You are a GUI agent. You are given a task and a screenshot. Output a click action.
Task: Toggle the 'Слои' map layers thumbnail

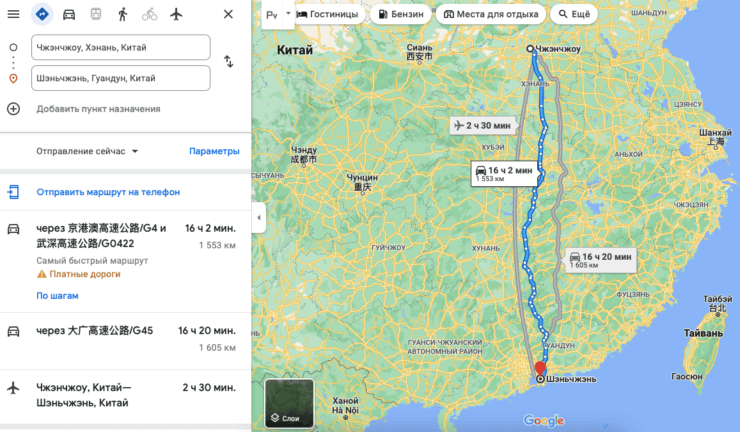coord(289,403)
